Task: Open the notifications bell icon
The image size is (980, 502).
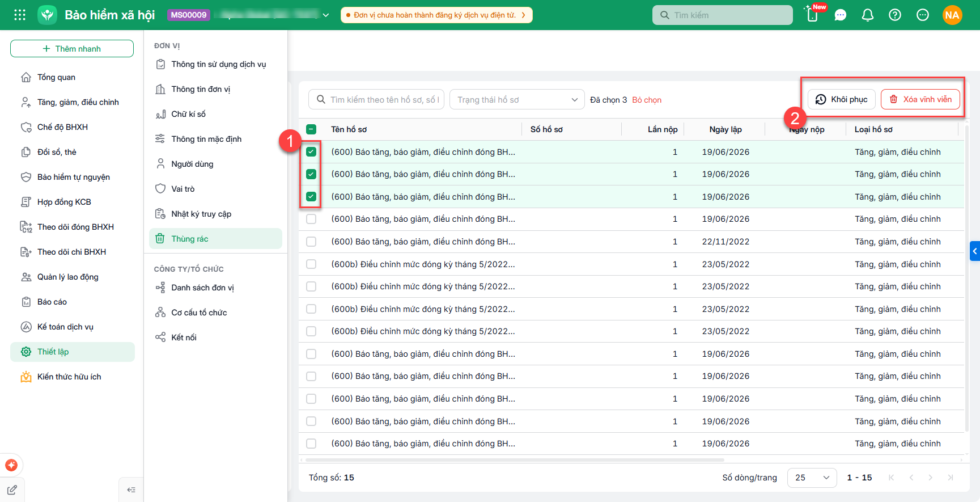Action: tap(868, 15)
